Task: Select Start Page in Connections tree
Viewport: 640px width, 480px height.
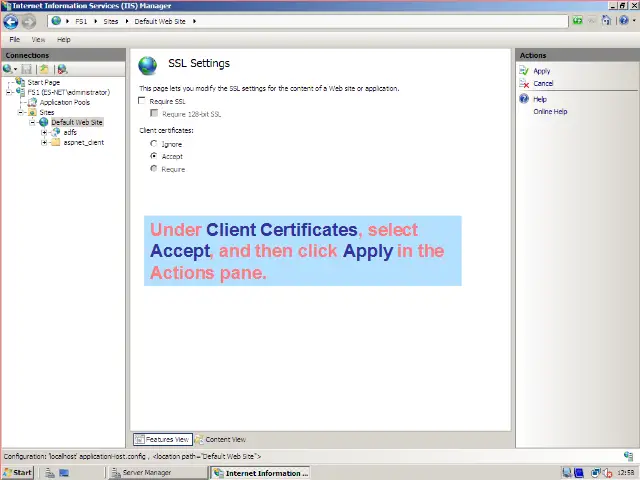Action: click(44, 82)
